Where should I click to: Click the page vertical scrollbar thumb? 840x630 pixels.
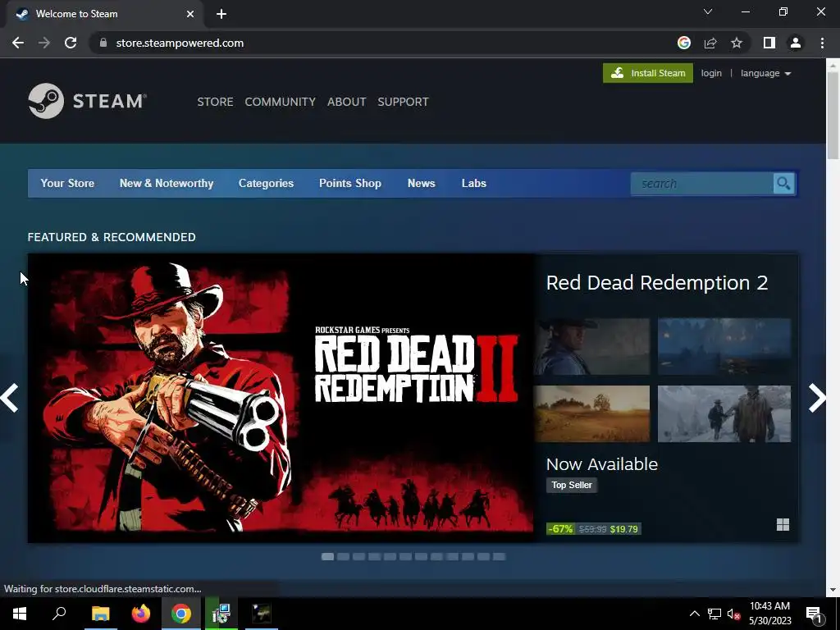coord(833,115)
